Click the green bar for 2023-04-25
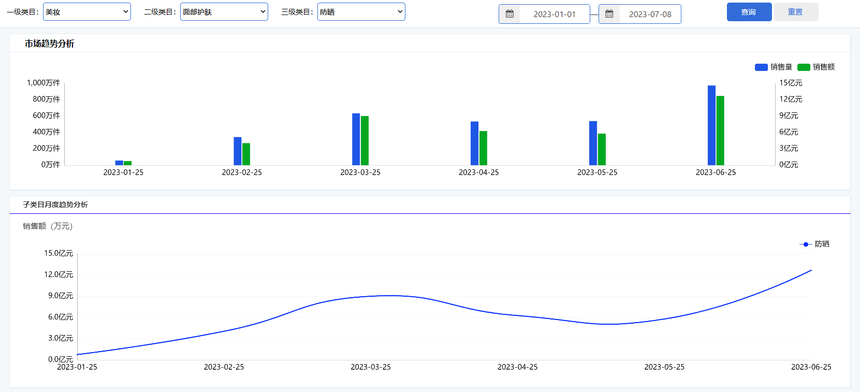 [x=483, y=148]
